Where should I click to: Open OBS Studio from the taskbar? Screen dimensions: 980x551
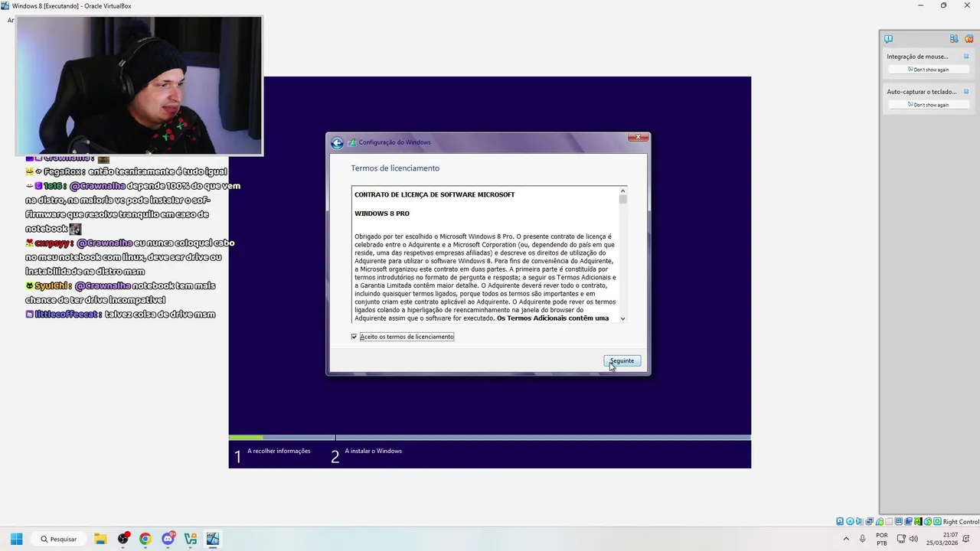coord(123,539)
